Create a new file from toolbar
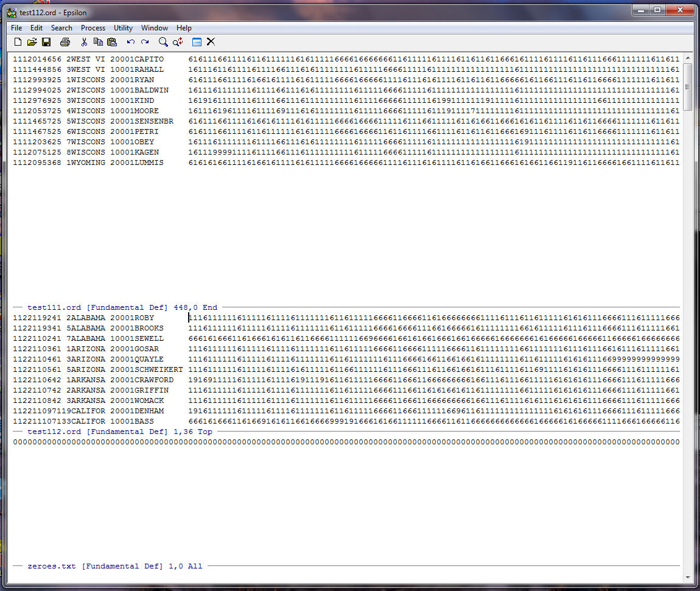700x591 pixels. (18, 42)
